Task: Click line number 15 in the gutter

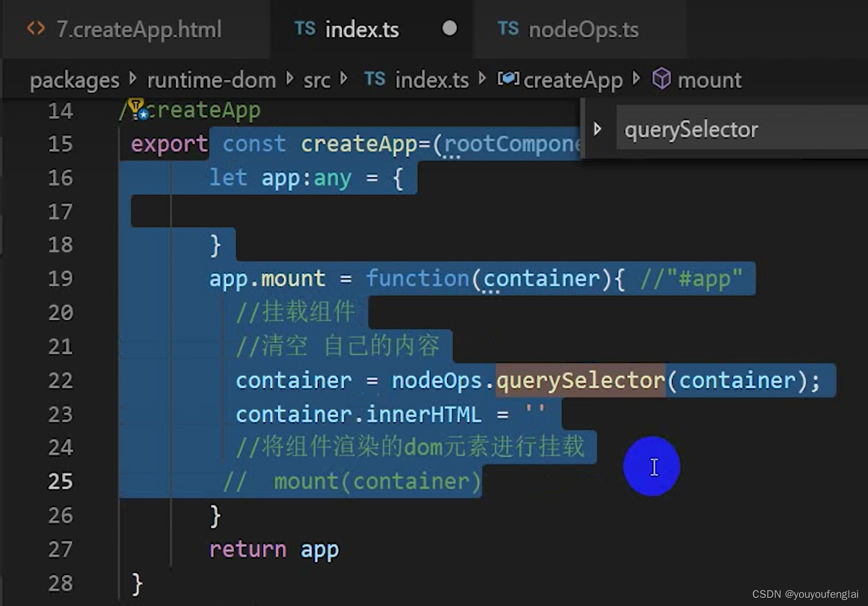Action: [x=61, y=144]
